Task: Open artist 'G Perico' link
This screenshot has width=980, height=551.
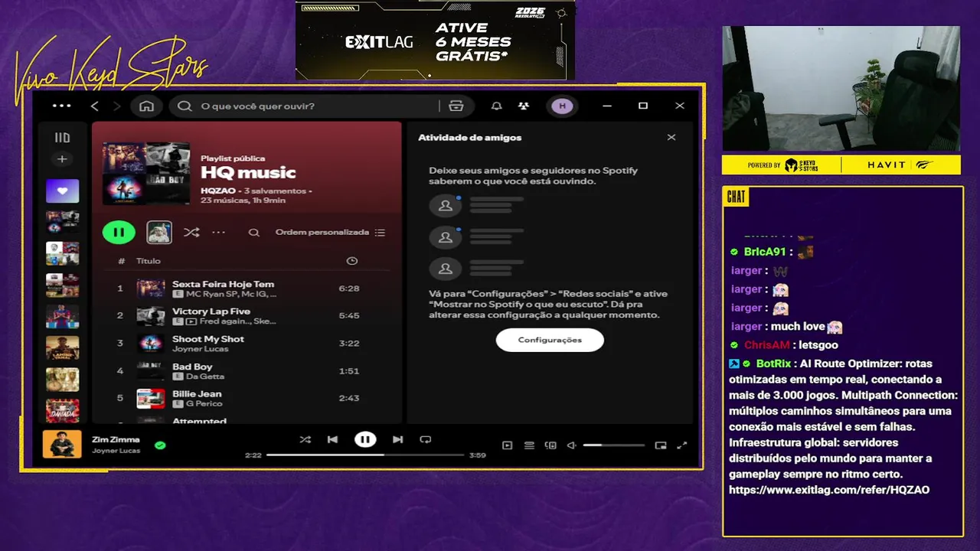Action: click(204, 404)
